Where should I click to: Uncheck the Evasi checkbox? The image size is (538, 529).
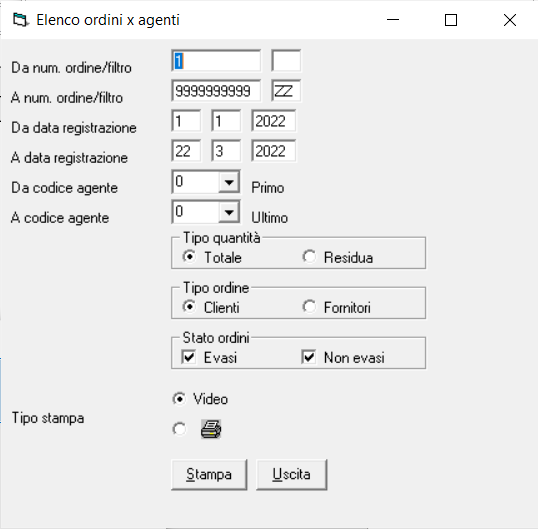click(189, 357)
